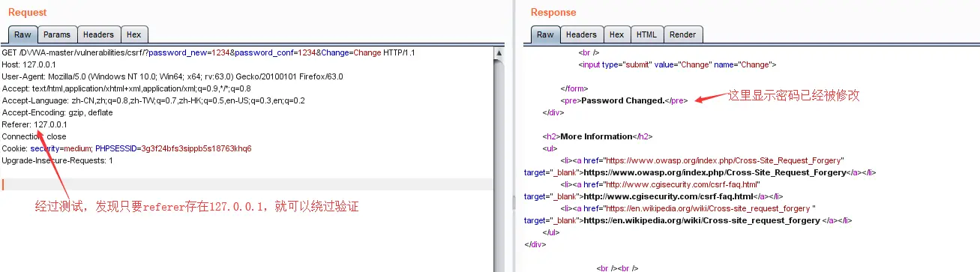Screen dimensions: 980x272
Task: Click the opening <ul> tag line
Action: click(x=549, y=148)
